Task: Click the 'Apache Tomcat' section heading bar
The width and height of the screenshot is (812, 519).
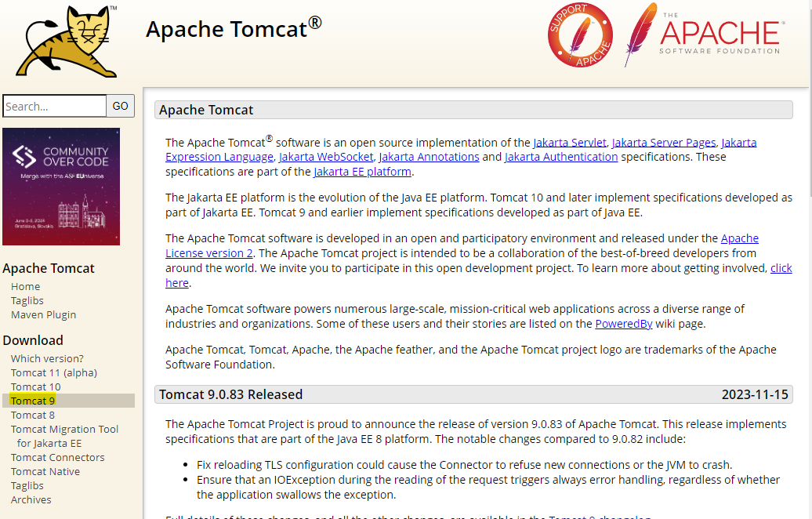Action: (x=473, y=110)
